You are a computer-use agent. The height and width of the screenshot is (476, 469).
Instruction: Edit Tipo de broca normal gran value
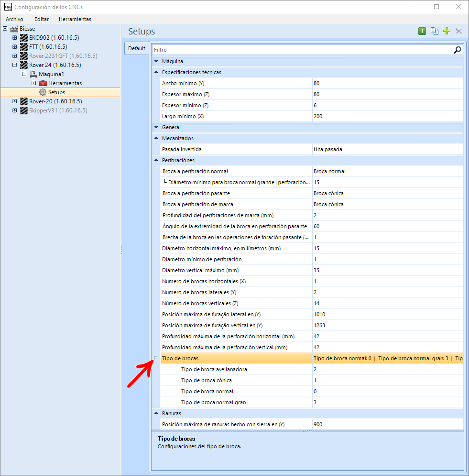click(388, 402)
